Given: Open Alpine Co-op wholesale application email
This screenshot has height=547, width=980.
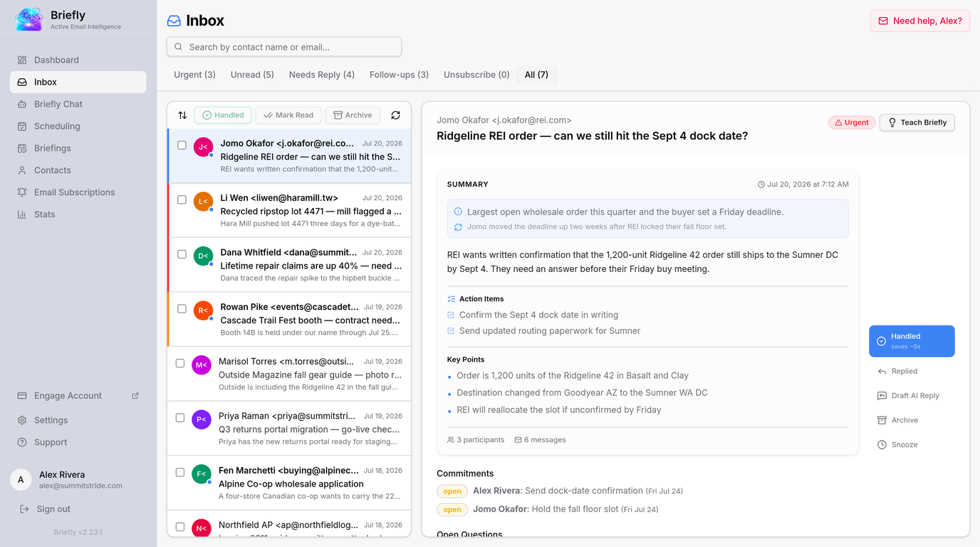Looking at the screenshot, I should click(x=289, y=484).
